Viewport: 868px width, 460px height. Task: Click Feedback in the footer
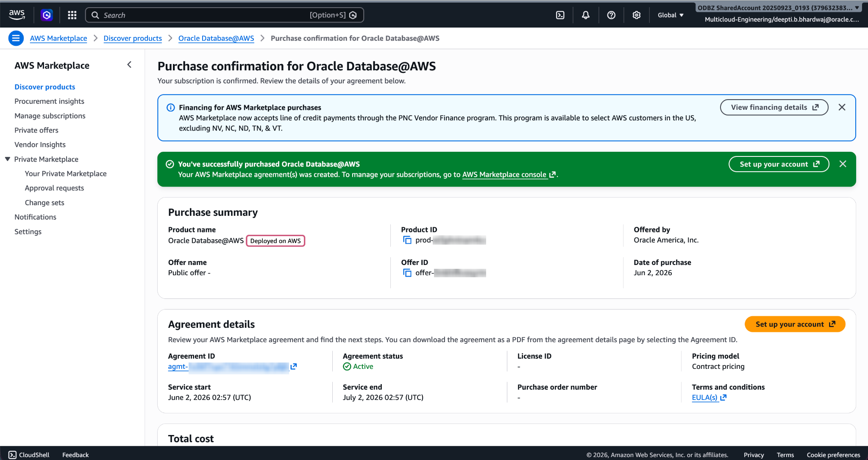point(75,455)
